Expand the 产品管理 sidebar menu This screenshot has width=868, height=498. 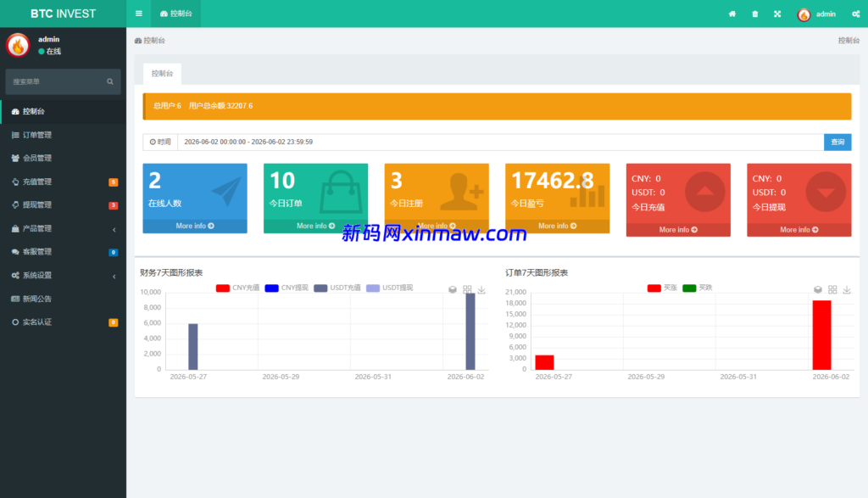(x=63, y=228)
